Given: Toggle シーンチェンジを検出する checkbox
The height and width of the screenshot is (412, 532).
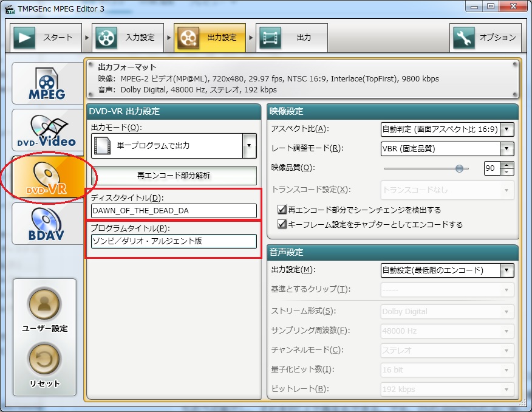Looking at the screenshot, I should 282,210.
